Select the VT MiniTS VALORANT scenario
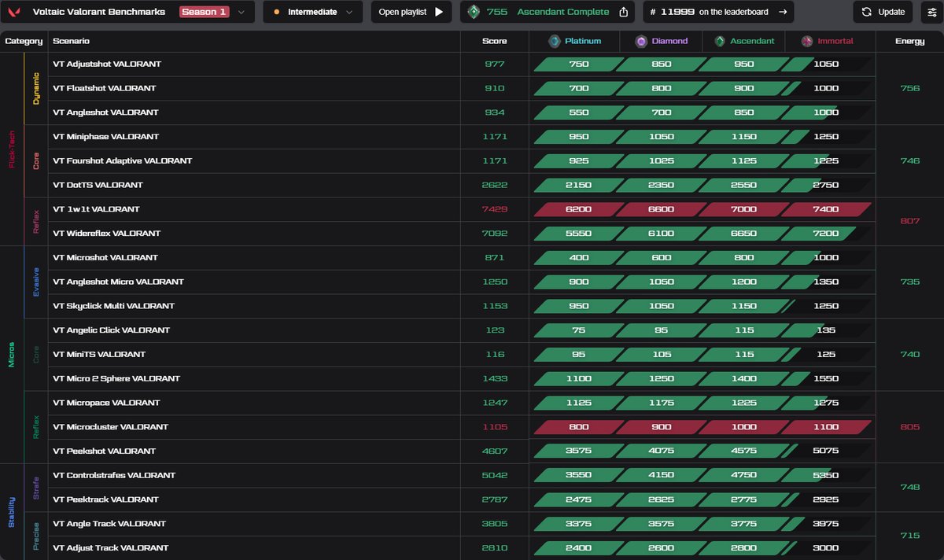Screen dimensions: 944x560 [x=99, y=354]
